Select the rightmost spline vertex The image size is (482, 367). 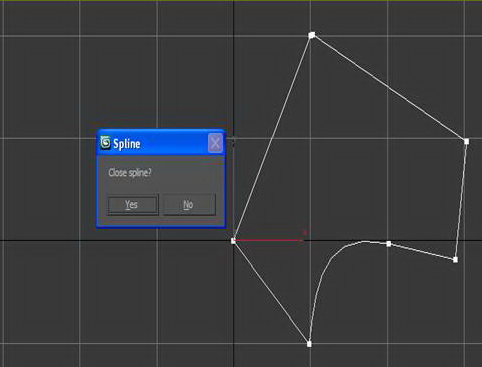pyautogui.click(x=466, y=141)
